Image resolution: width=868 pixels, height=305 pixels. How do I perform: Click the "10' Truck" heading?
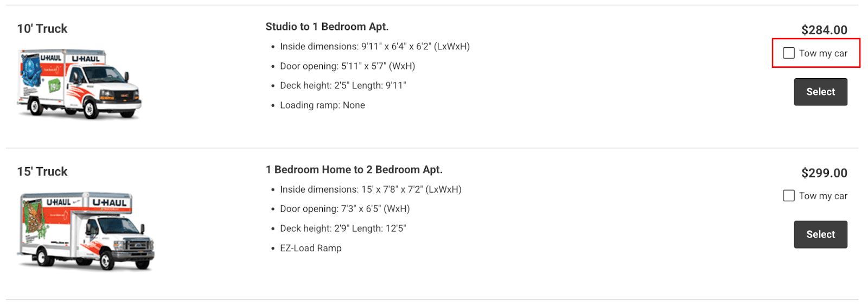tap(42, 29)
